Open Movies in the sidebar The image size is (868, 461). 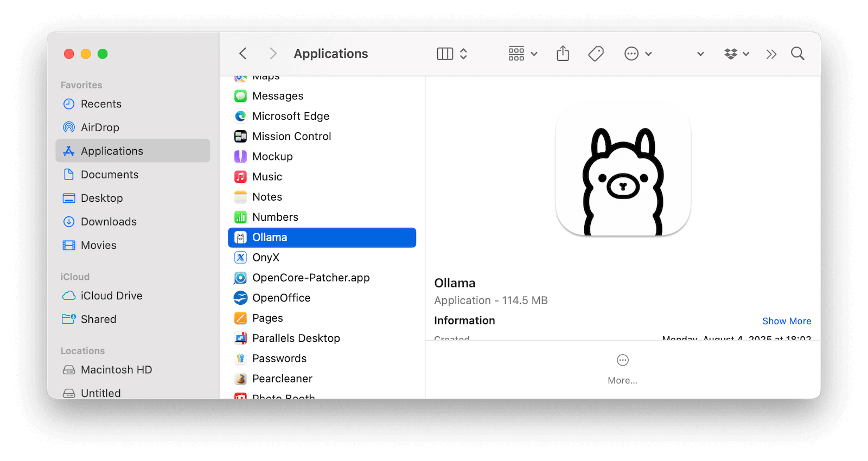point(133,245)
